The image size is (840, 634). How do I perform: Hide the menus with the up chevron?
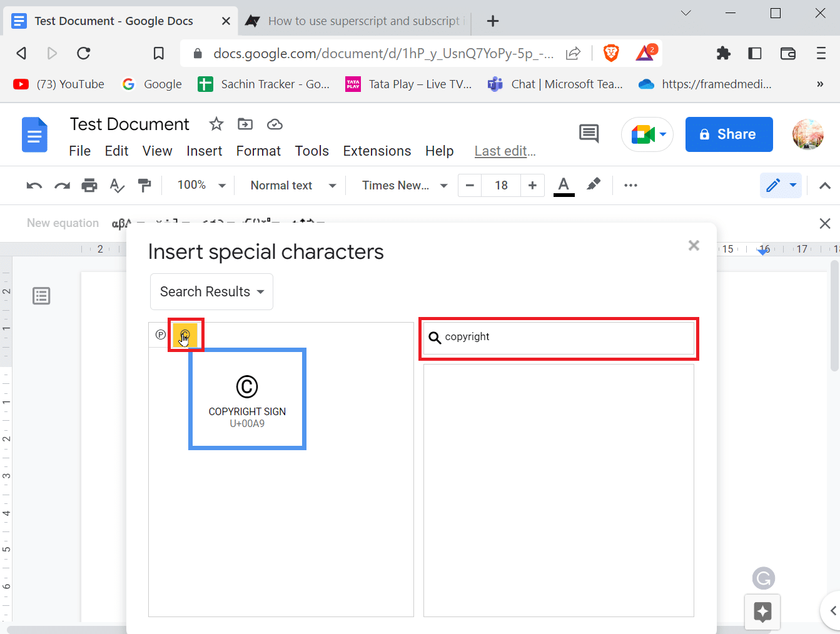(x=825, y=186)
